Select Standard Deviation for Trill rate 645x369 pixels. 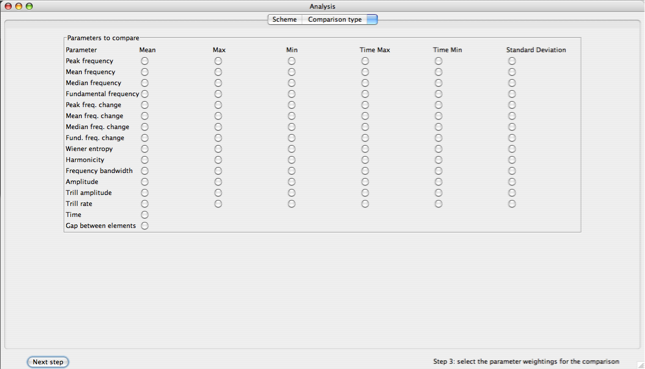(512, 204)
